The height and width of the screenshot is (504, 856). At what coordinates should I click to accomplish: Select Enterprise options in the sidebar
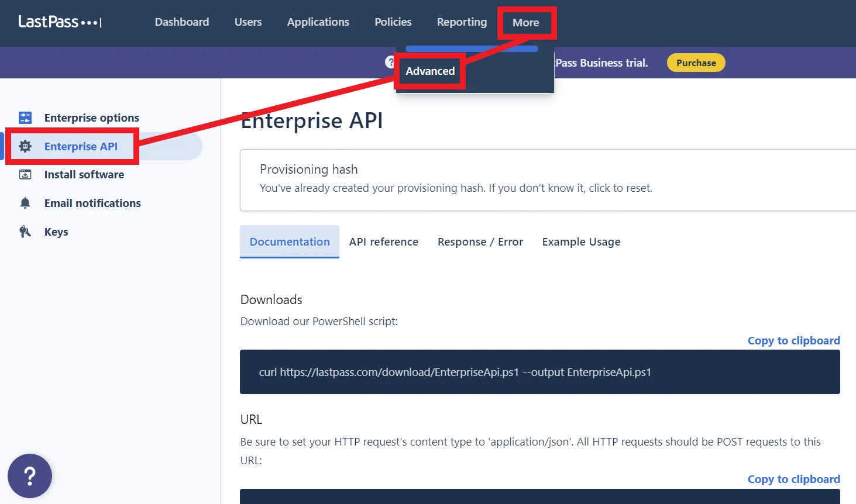click(x=92, y=118)
